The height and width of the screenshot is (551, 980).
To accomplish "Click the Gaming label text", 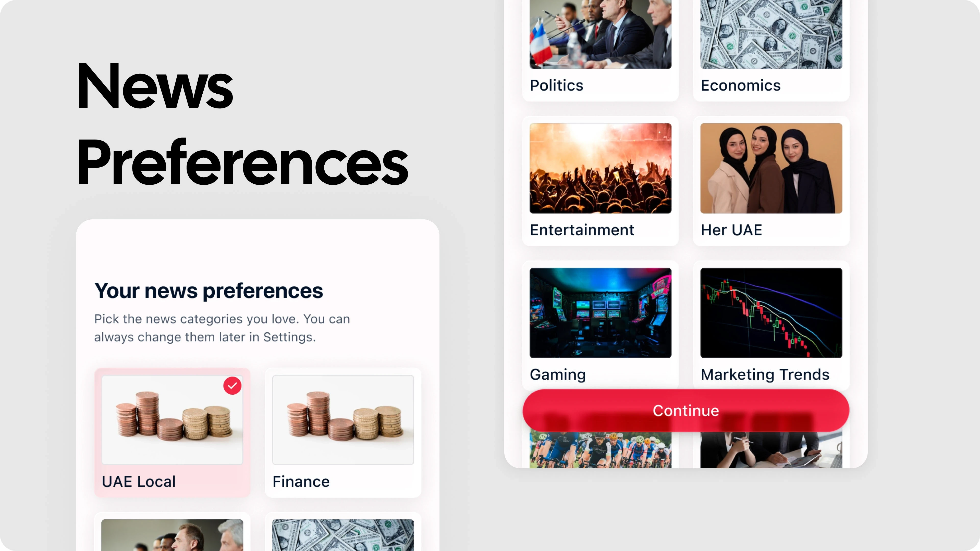I will click(558, 374).
